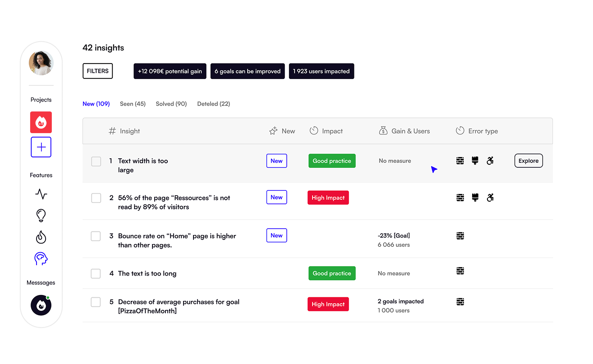
Task: Open the flame heatmap feature icon
Action: click(x=41, y=237)
